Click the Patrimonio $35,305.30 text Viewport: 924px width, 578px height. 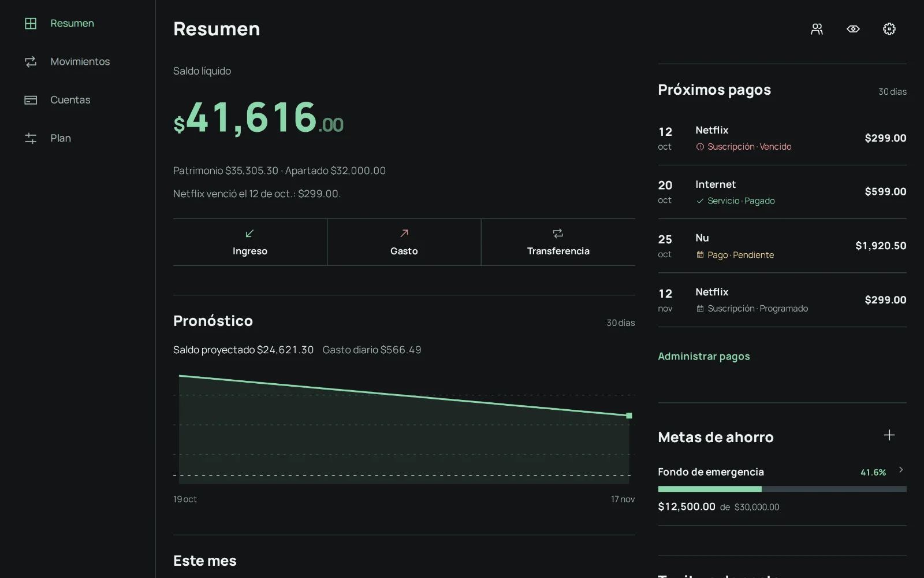(x=226, y=171)
